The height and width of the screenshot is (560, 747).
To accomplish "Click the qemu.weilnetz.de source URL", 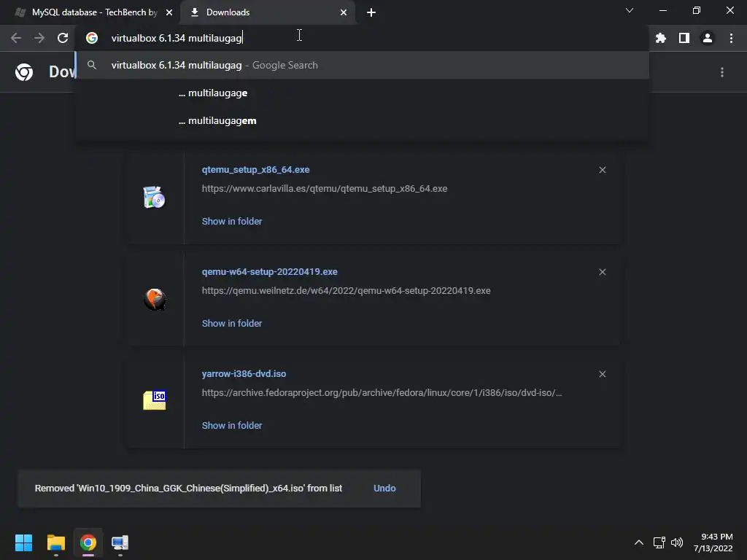I will click(346, 290).
